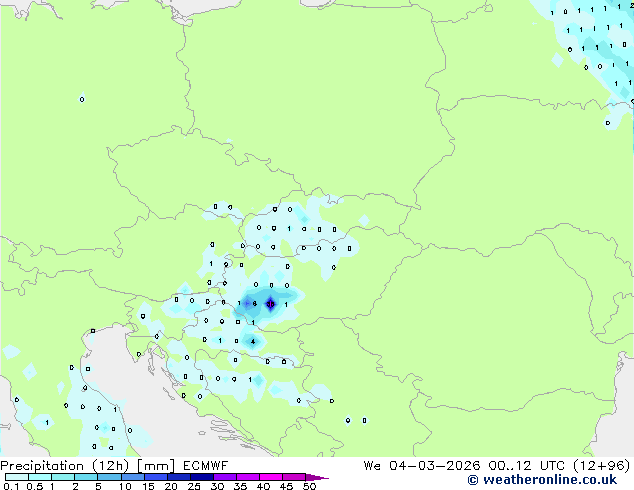Click the 40–45 mm magenta legend swatch
The height and width of the screenshot is (490, 634).
coord(271,477)
